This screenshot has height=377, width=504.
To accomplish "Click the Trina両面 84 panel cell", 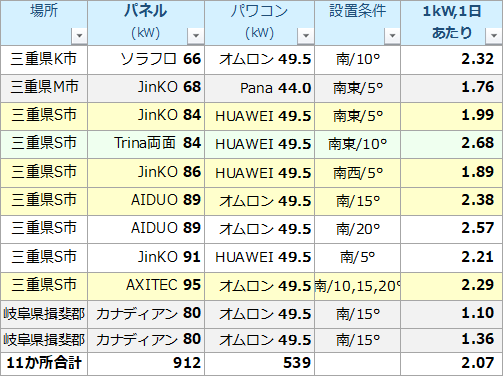I will (x=146, y=144).
